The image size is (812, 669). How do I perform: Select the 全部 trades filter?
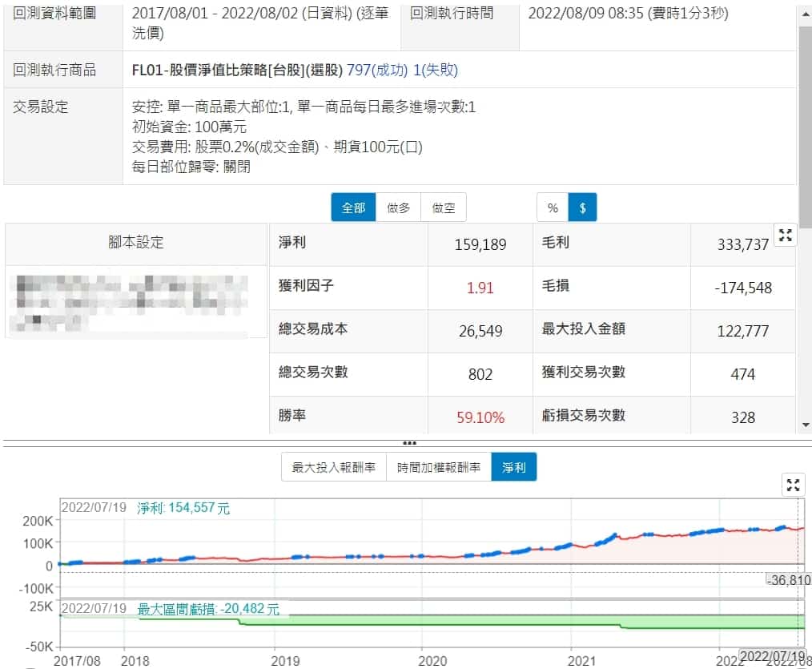[x=353, y=208]
